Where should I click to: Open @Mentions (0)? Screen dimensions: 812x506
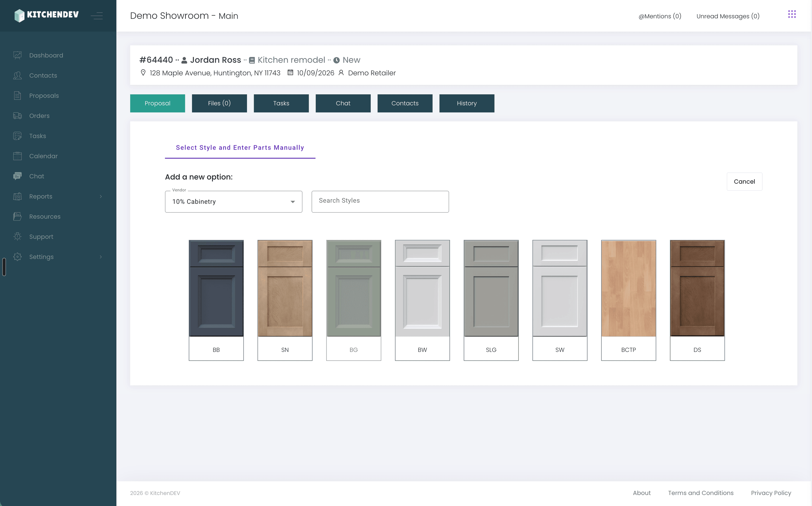(x=660, y=16)
